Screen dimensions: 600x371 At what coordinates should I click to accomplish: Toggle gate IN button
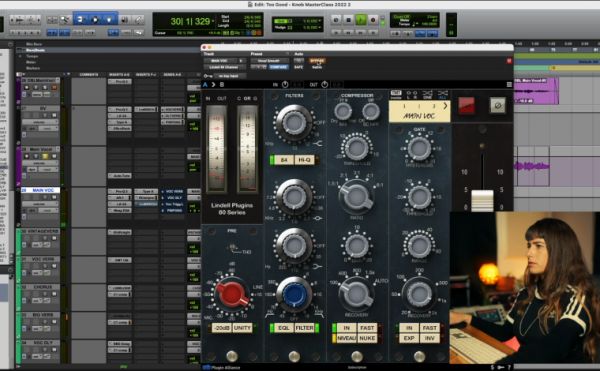[409, 328]
